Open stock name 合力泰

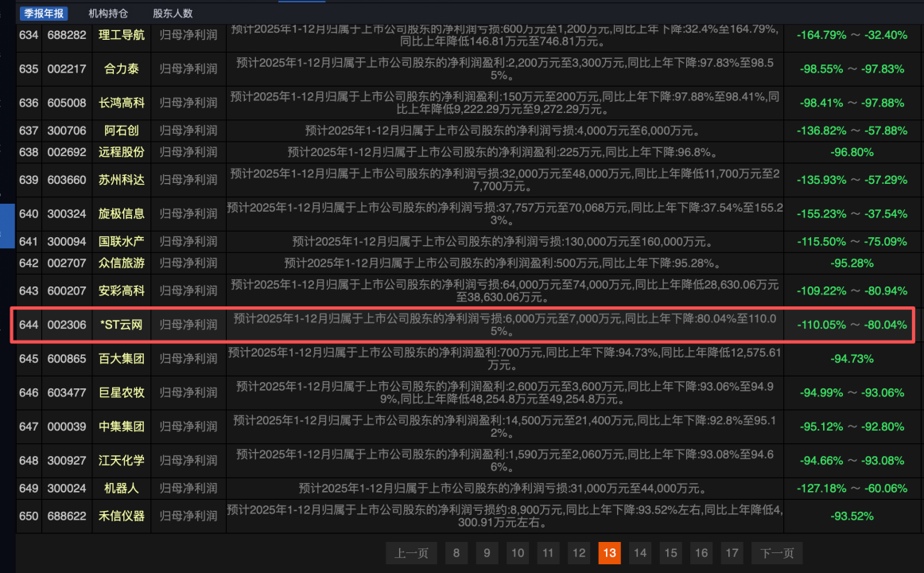pos(122,69)
